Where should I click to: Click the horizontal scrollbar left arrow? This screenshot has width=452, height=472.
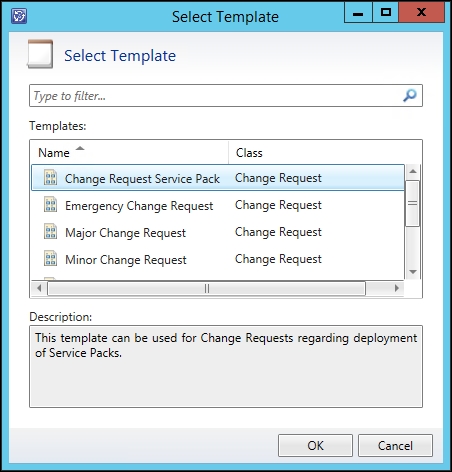(39, 288)
